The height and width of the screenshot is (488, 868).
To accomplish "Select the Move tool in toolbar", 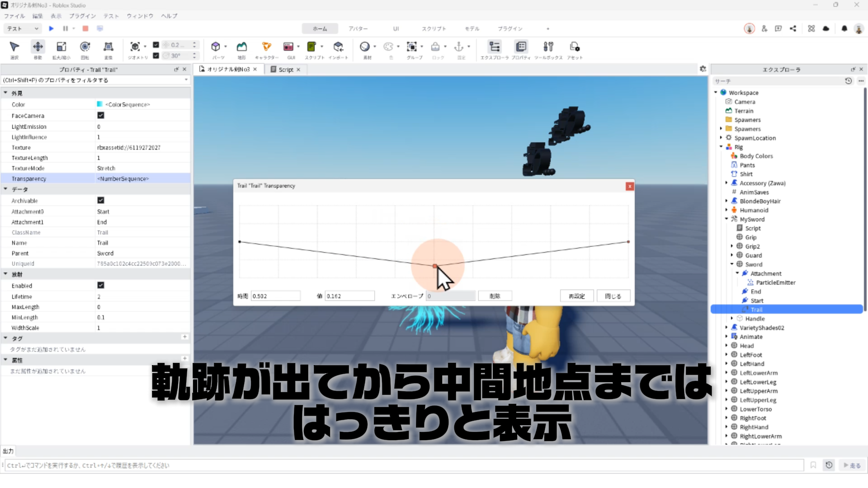I will [38, 47].
